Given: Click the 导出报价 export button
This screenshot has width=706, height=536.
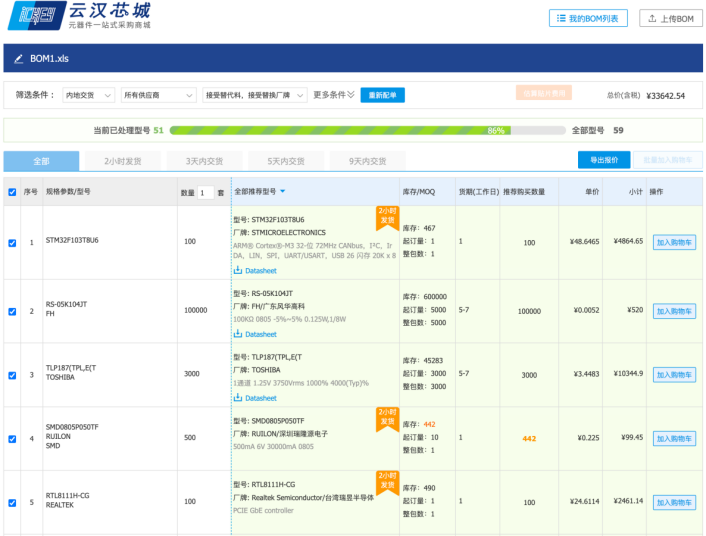Looking at the screenshot, I should (x=604, y=160).
